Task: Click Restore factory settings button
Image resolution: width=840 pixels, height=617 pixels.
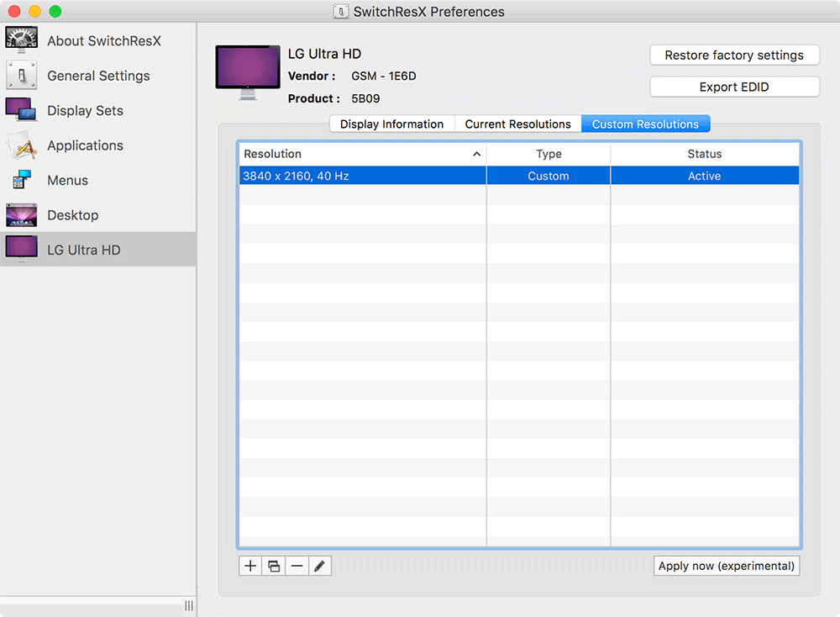Action: point(734,55)
